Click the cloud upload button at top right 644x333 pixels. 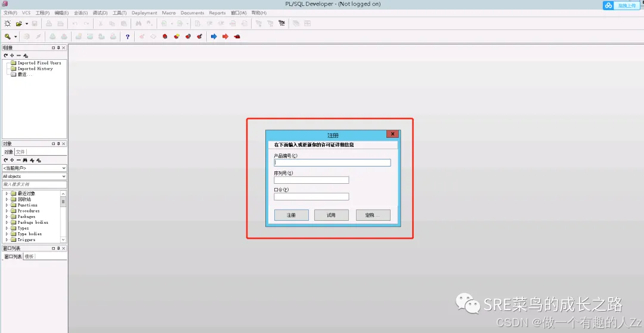621,5
